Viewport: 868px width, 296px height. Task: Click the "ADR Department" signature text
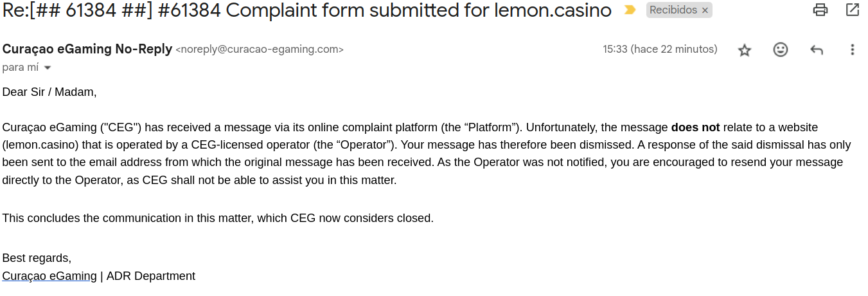[x=151, y=276]
